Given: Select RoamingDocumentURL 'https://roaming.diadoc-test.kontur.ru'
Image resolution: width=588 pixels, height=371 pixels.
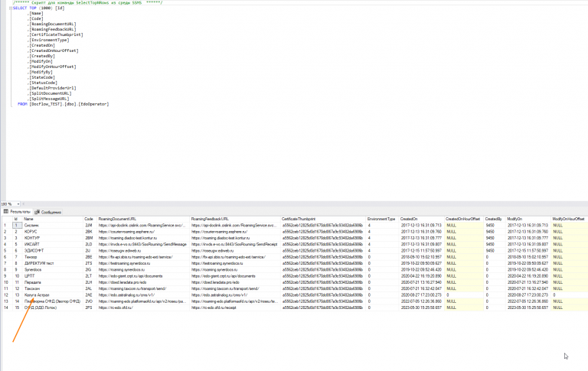Looking at the screenshot, I should (143, 238).
